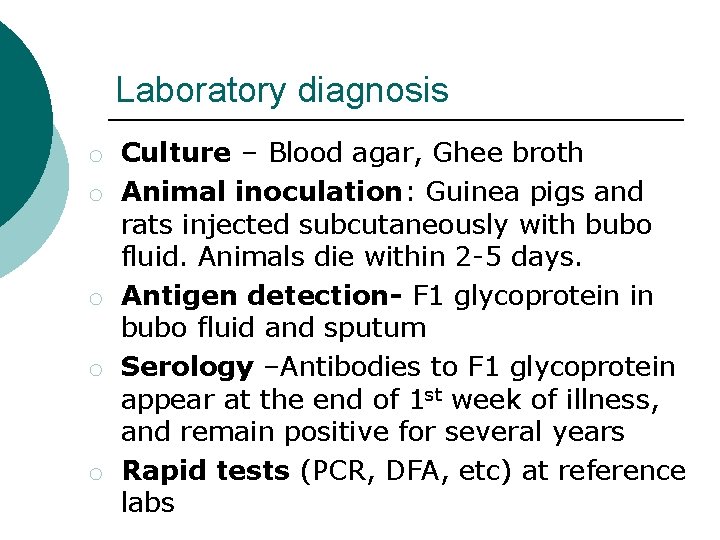Click the bullet marker beside Rapid tests

(96, 474)
